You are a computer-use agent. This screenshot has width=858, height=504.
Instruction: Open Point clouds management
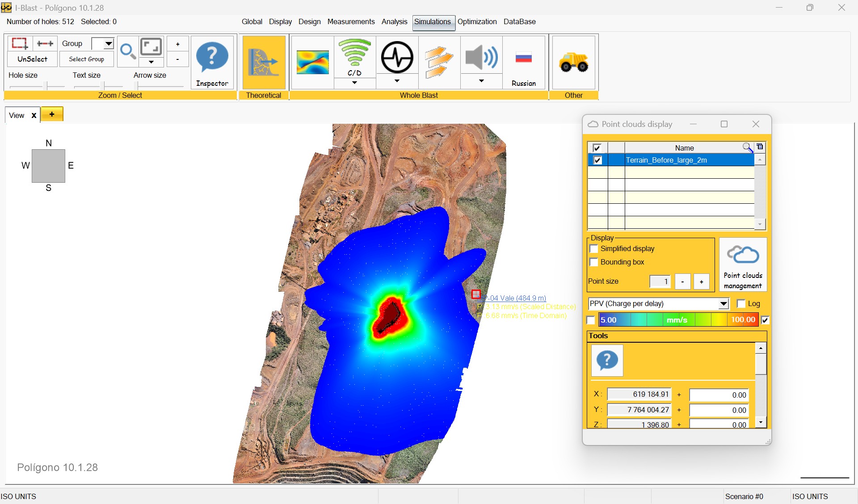tap(743, 265)
